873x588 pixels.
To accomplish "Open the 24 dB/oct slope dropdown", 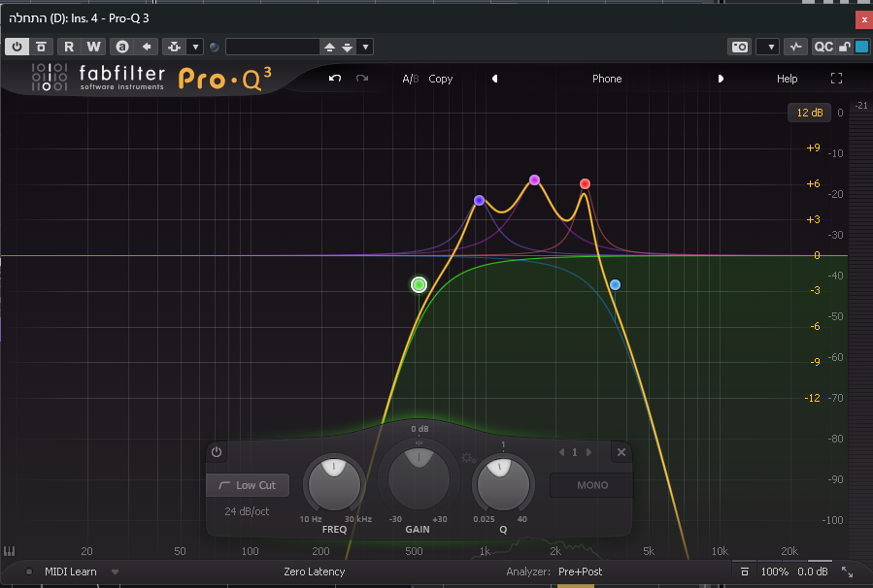I will click(x=247, y=511).
